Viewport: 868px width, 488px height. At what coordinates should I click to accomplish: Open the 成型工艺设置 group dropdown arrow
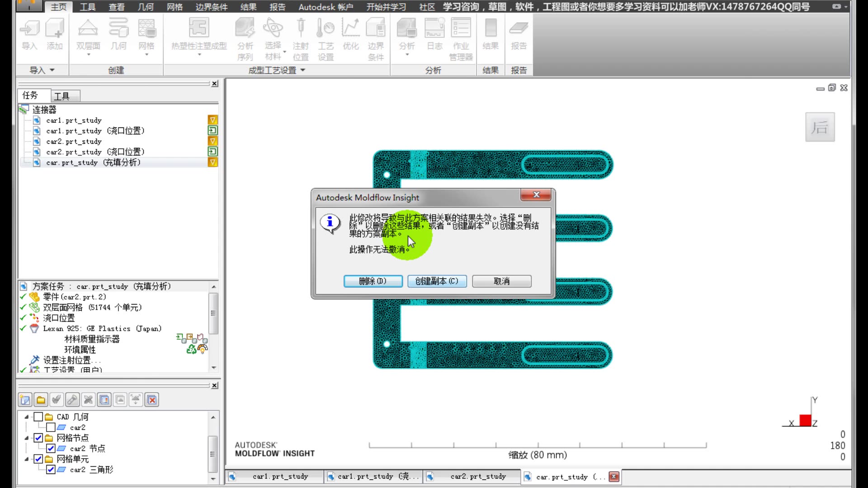coord(303,70)
